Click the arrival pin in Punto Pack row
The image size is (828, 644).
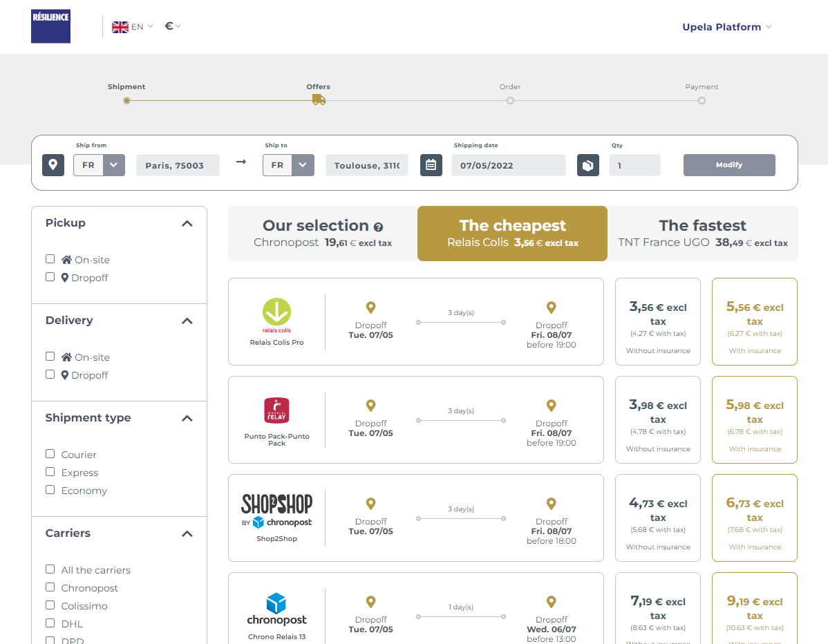[552, 406]
